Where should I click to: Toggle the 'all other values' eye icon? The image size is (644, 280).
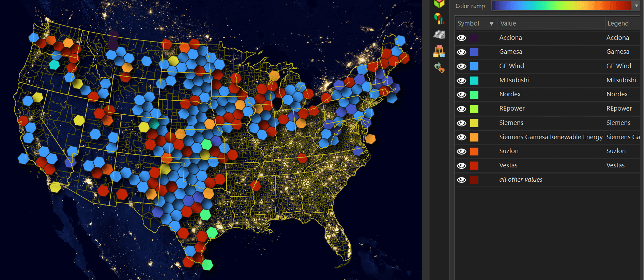[461, 180]
